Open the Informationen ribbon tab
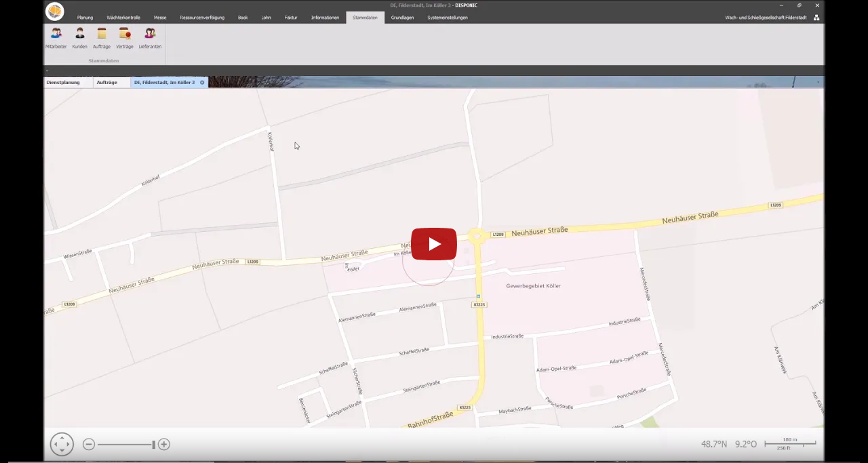Screen dimensions: 868x463 click(x=325, y=18)
